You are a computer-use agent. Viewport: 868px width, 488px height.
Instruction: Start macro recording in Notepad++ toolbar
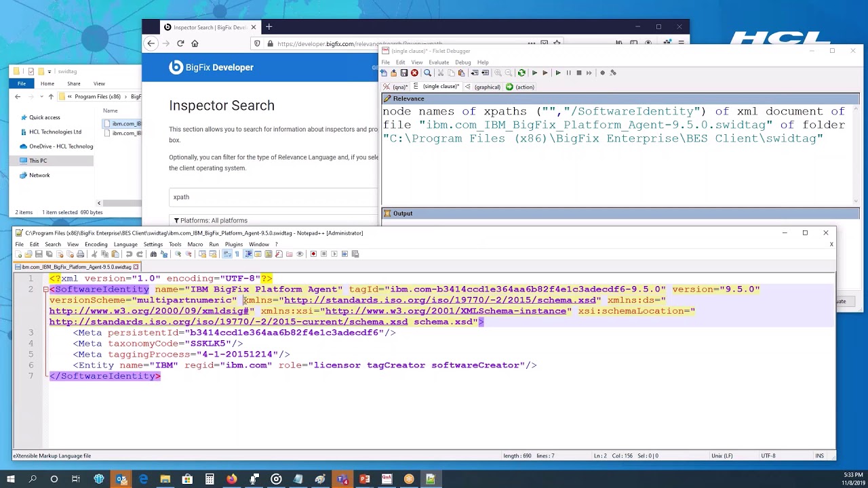pos(313,254)
